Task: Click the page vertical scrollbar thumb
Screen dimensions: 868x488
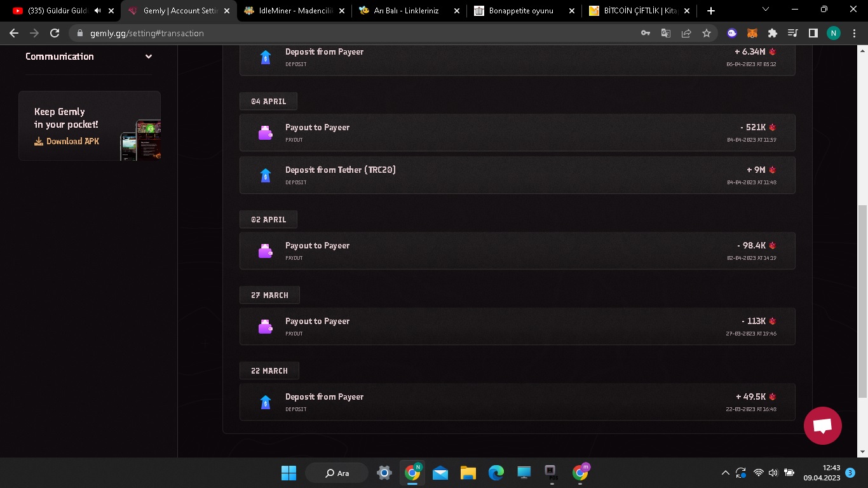Action: tap(862, 302)
